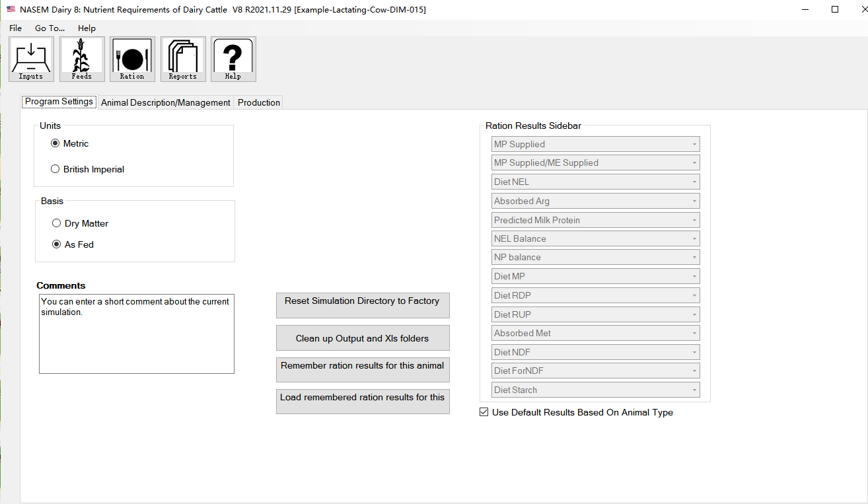Expand the MP Supplied dropdown
This screenshot has height=504, width=868.
[596, 144]
